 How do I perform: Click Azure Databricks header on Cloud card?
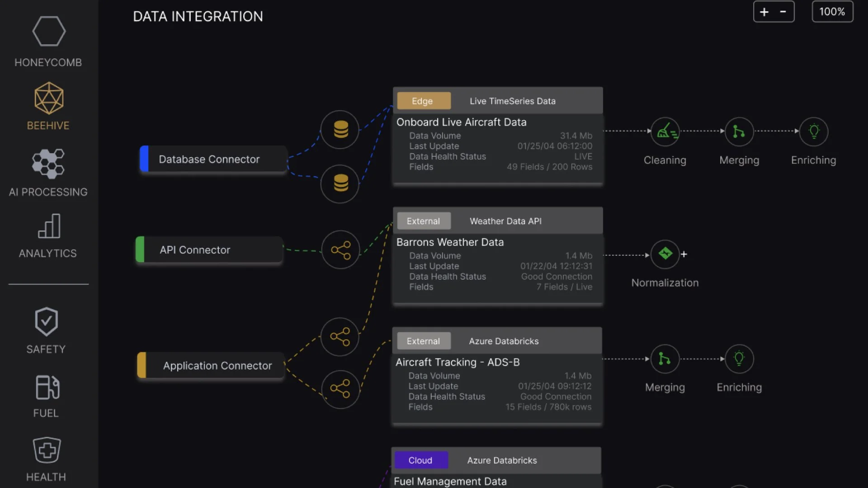click(x=502, y=460)
